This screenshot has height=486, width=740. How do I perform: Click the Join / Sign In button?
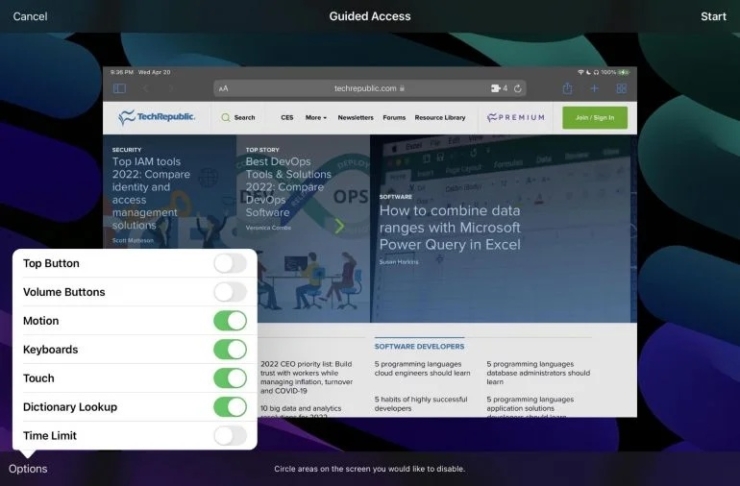coord(595,117)
